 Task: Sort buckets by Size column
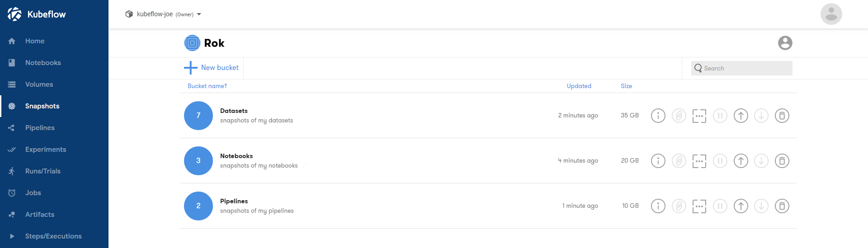pyautogui.click(x=626, y=86)
